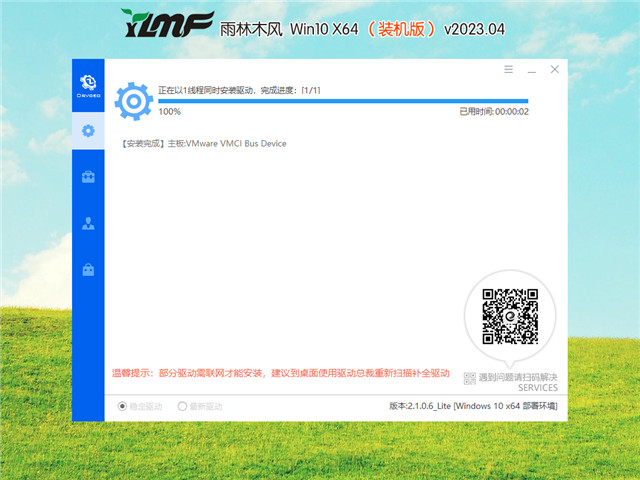Click the 遇到问题请扫码解决 text
Screen dimensions: 640x480
[x=518, y=377]
